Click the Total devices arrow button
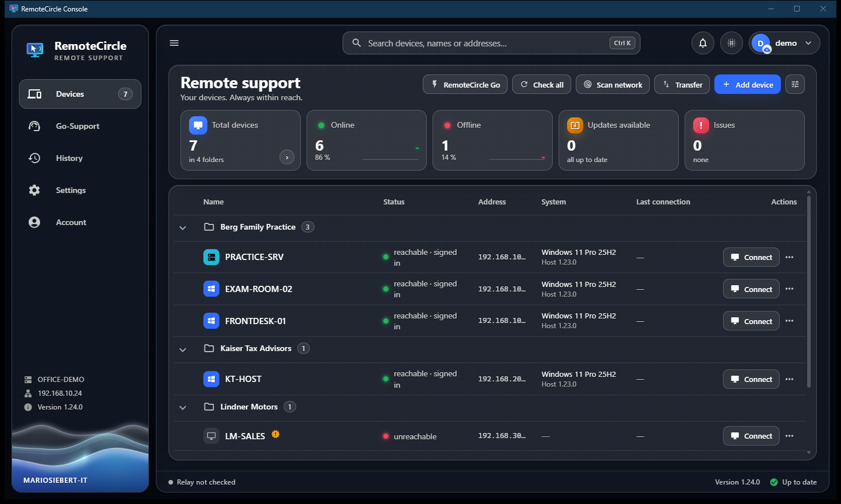Image resolution: width=841 pixels, height=504 pixels. [x=287, y=157]
